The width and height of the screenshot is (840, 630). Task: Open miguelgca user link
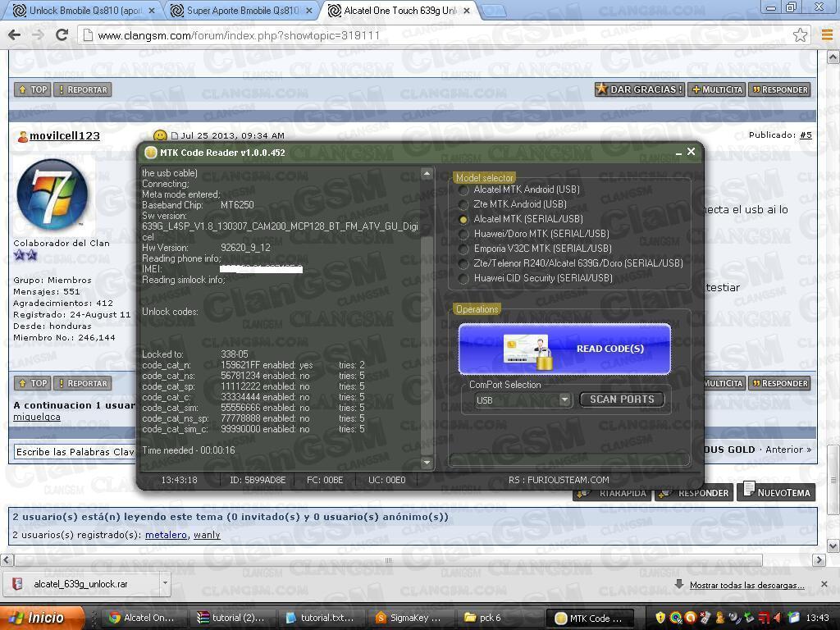click(36, 417)
